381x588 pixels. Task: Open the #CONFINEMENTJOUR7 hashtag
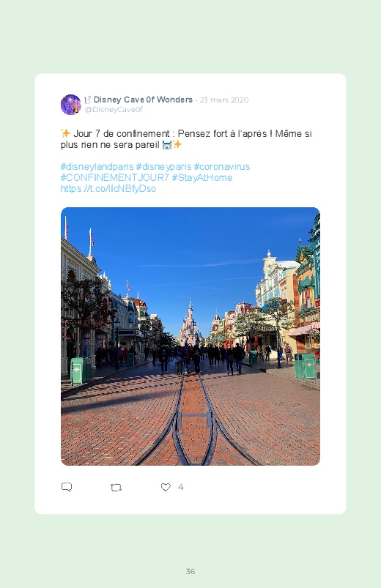(115, 177)
